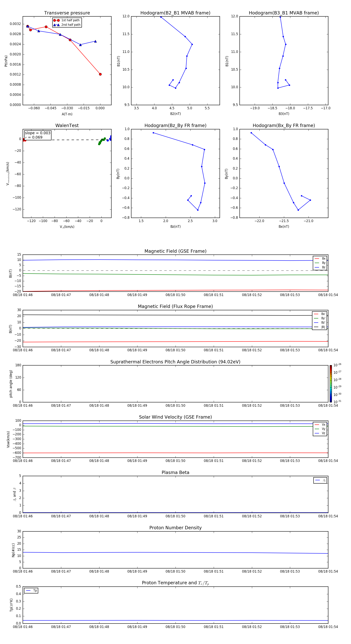Image resolution: width=351 pixels, height=644 pixels.
Task: Click the 'slope = 0.003' annotation text
Action: (x=37, y=133)
